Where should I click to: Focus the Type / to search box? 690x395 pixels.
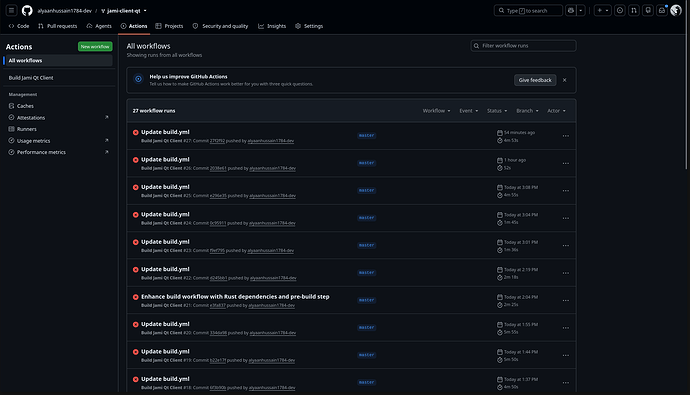pos(528,10)
